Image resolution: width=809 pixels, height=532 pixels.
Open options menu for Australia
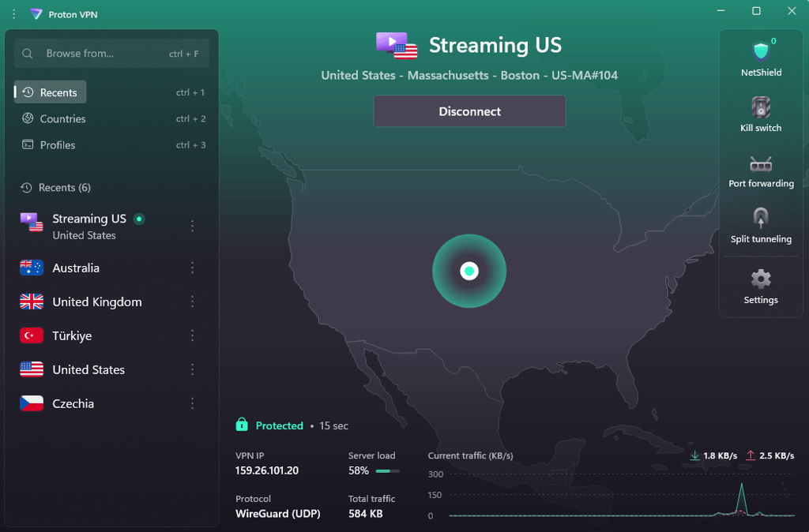(193, 268)
